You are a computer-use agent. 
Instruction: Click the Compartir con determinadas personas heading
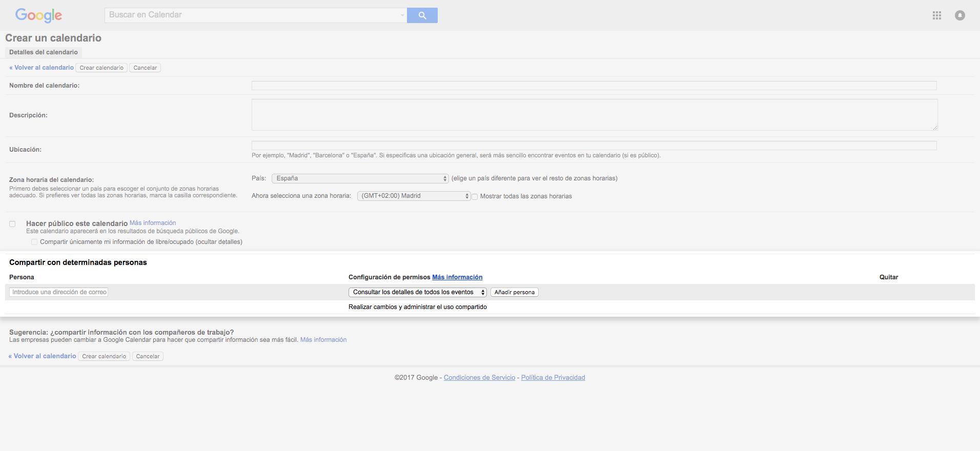(78, 262)
